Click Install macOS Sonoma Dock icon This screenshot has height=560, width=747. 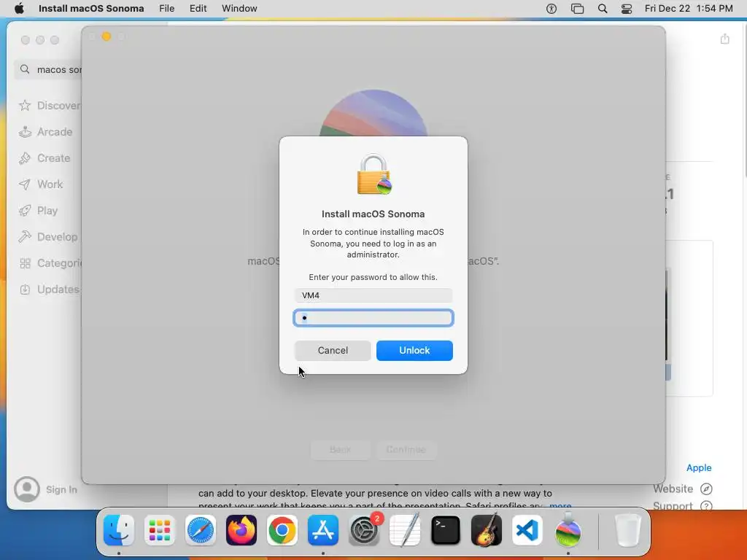coord(568,530)
